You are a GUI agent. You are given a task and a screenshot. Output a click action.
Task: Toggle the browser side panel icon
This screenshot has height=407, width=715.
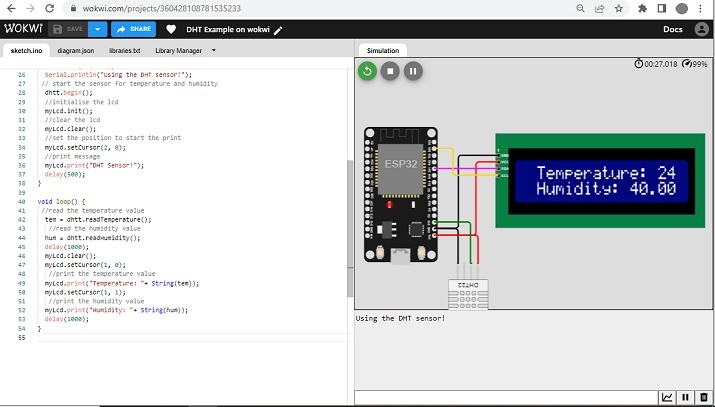click(662, 8)
